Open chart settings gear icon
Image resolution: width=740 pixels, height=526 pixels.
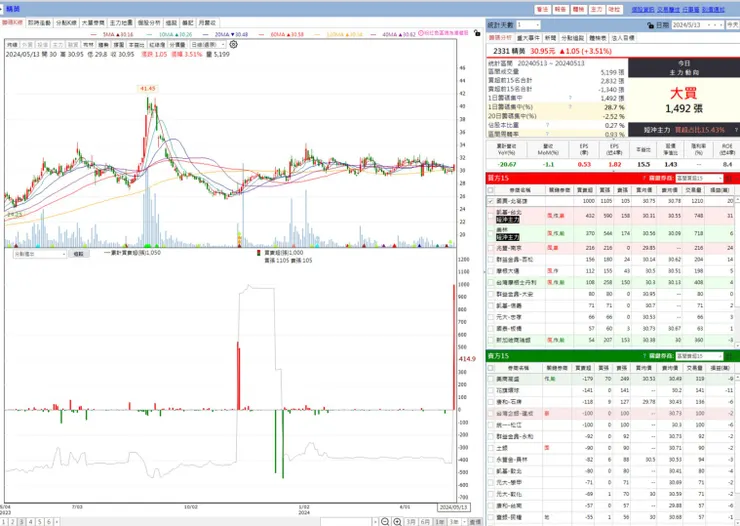point(233,44)
